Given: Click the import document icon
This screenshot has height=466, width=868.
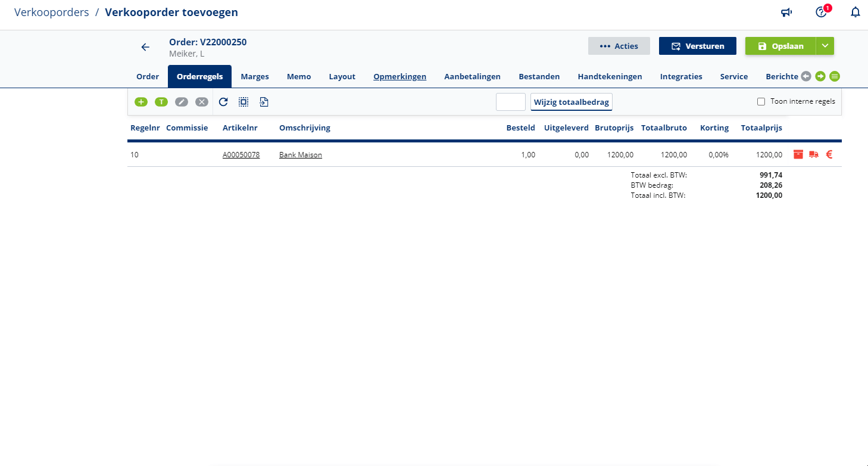Looking at the screenshot, I should [264, 102].
